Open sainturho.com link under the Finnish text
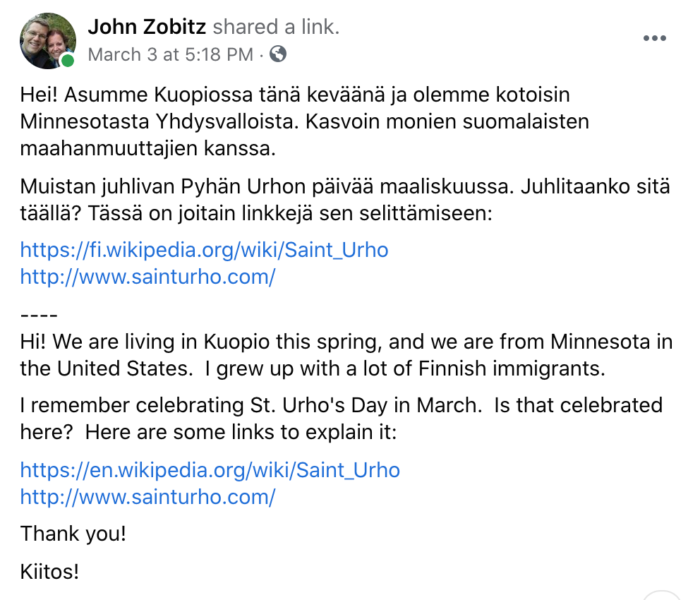 coord(147,277)
